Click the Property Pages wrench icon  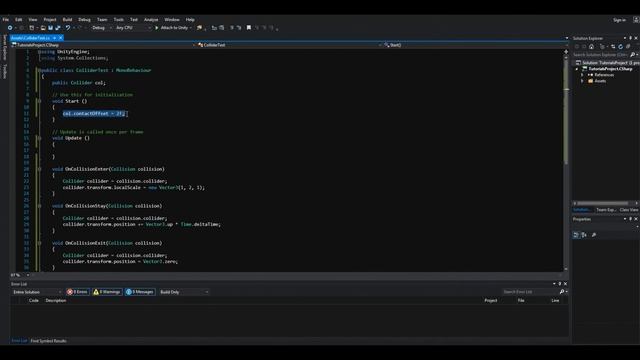tap(594, 235)
